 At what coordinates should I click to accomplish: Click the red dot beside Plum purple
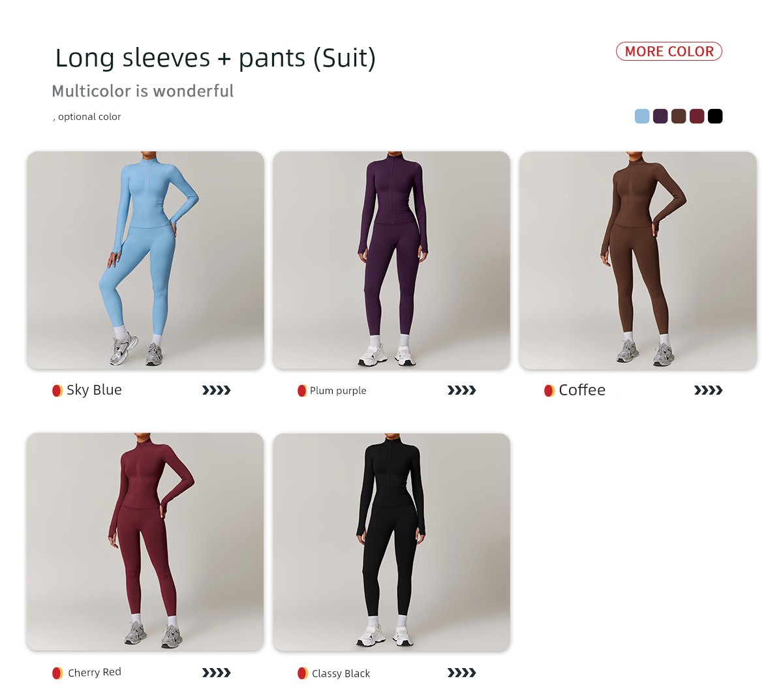(x=302, y=390)
